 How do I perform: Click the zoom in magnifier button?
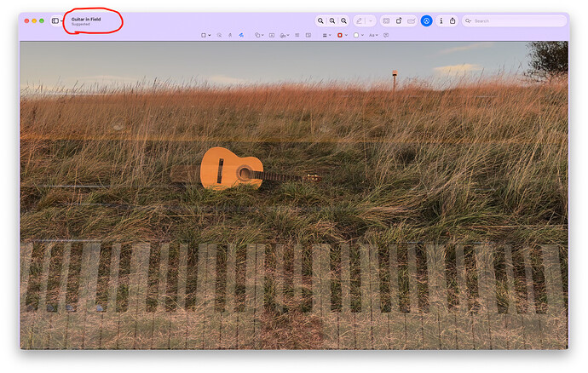[343, 21]
